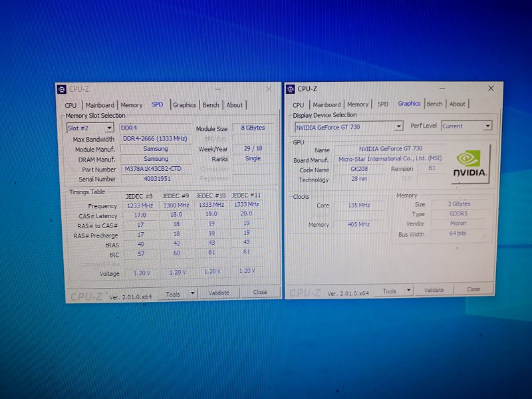The height and width of the screenshot is (399, 532).
Task: Click the JEDEC #11 CAS# Latency 20.0
Action: pos(246,213)
